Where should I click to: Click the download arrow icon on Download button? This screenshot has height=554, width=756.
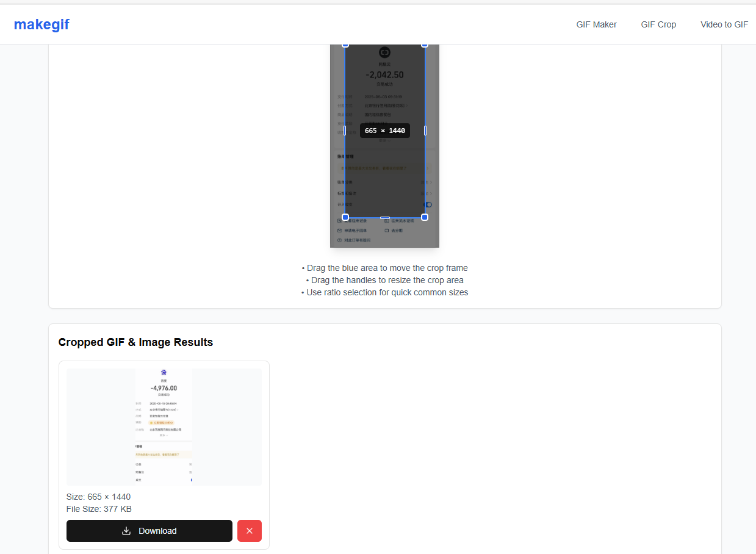(126, 531)
